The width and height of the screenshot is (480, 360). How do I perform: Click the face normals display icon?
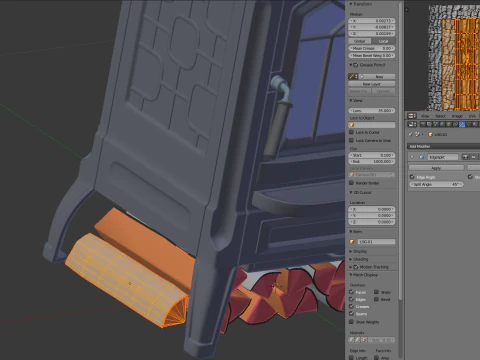(x=364, y=340)
